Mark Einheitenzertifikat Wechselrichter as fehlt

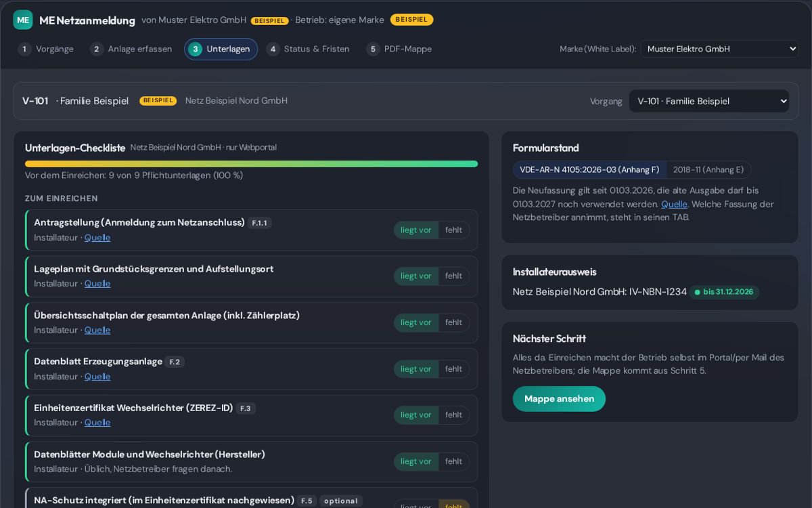click(453, 415)
